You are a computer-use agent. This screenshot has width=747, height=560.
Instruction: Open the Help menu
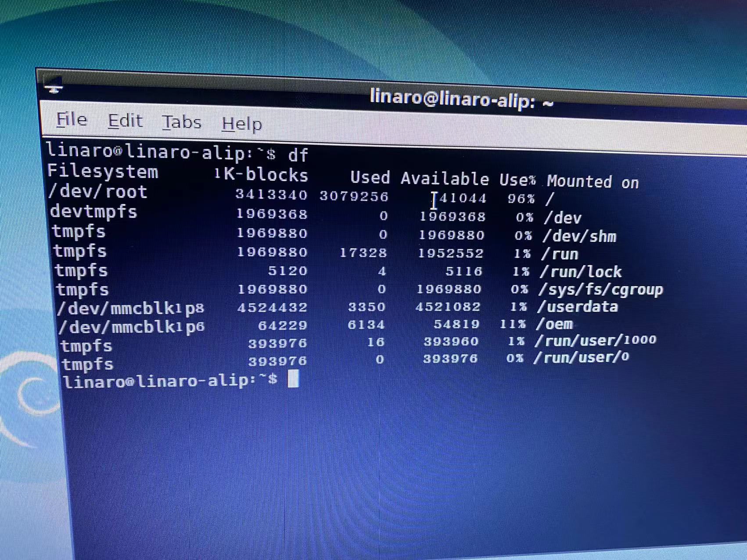click(241, 124)
